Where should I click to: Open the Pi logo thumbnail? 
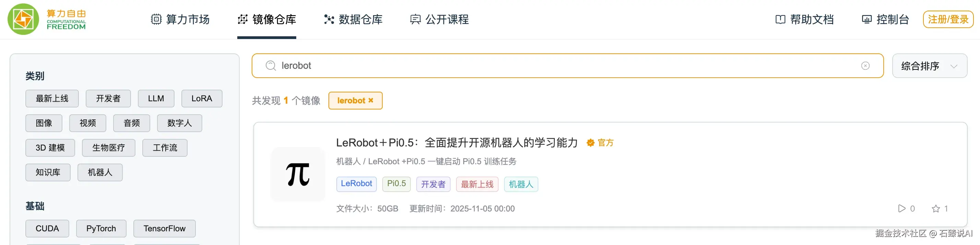[298, 174]
